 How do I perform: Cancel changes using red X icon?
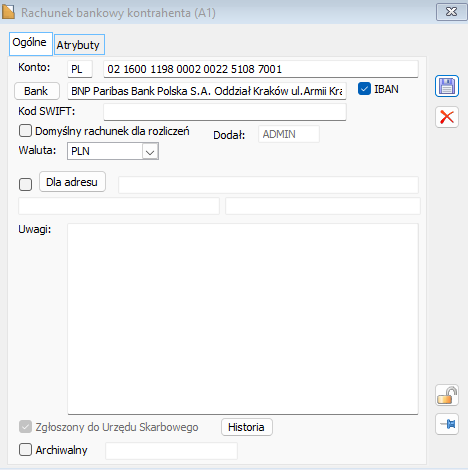pos(447,117)
